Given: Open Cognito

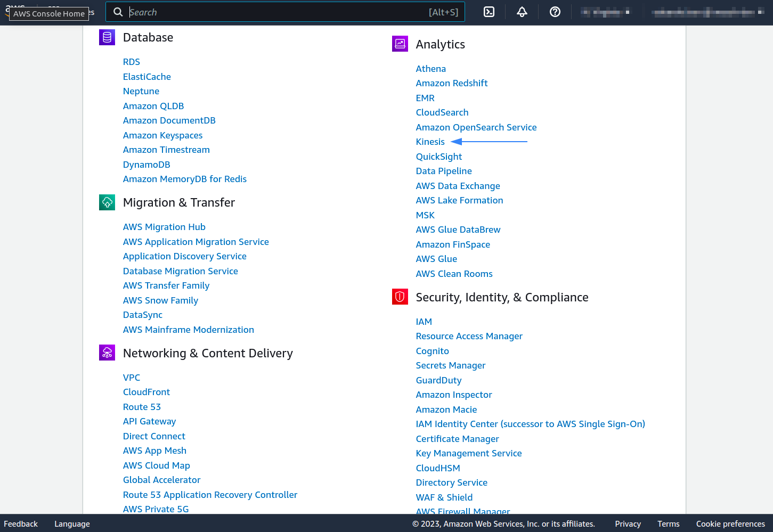Looking at the screenshot, I should [433, 351].
